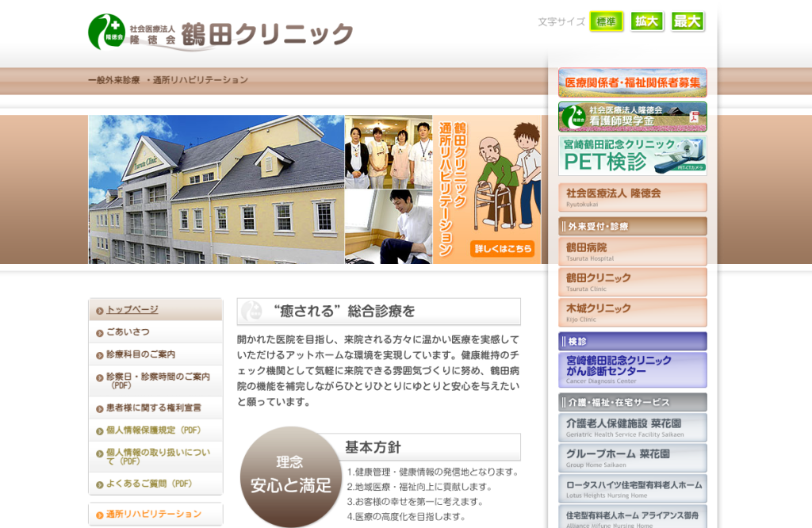Click the "癒される" 総合診療を heading

[x=378, y=311]
